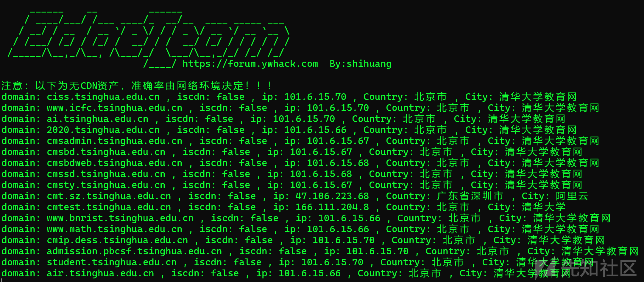Click the 2020.tsinghua.edu.cn domain
Viewport: 644px width, 282px height.
point(103,130)
